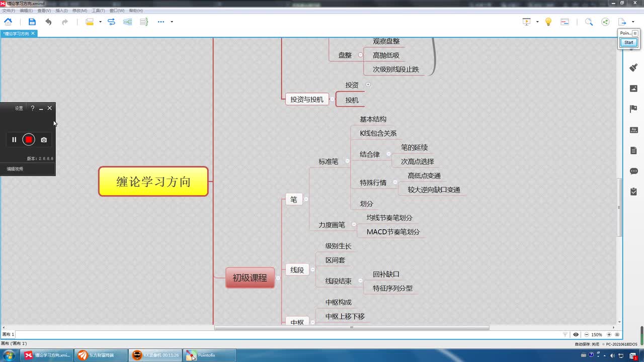The width and height of the screenshot is (644, 362).
Task: Add a relationship line
Action: point(112,22)
